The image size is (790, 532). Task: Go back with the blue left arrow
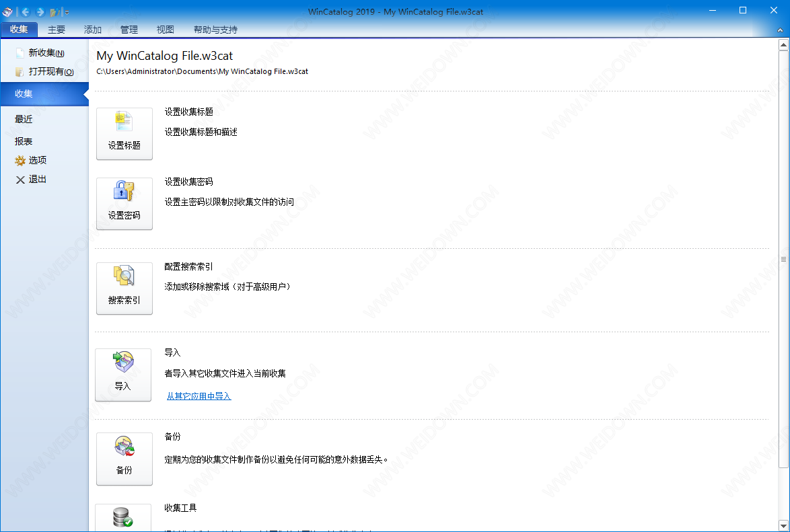click(x=25, y=11)
